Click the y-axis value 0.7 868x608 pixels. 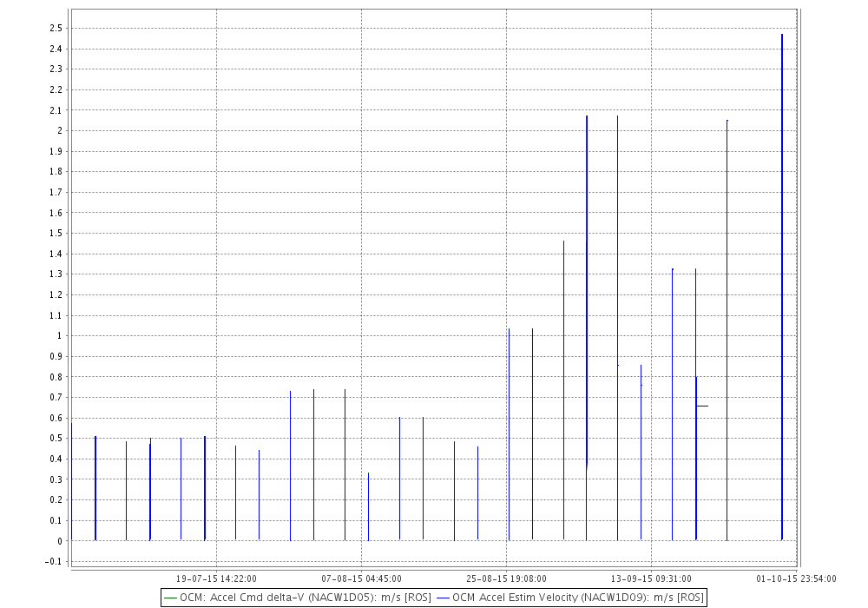(56, 397)
